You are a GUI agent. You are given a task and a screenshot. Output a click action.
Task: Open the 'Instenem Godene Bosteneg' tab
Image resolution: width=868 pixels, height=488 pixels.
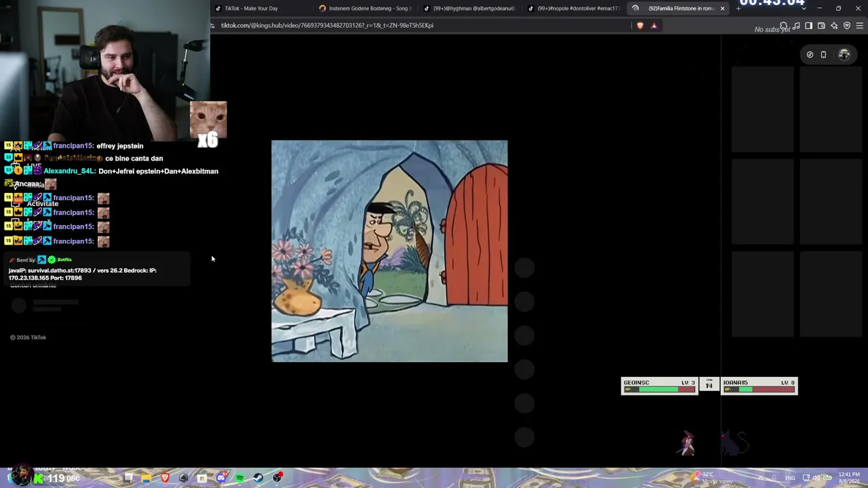click(365, 8)
